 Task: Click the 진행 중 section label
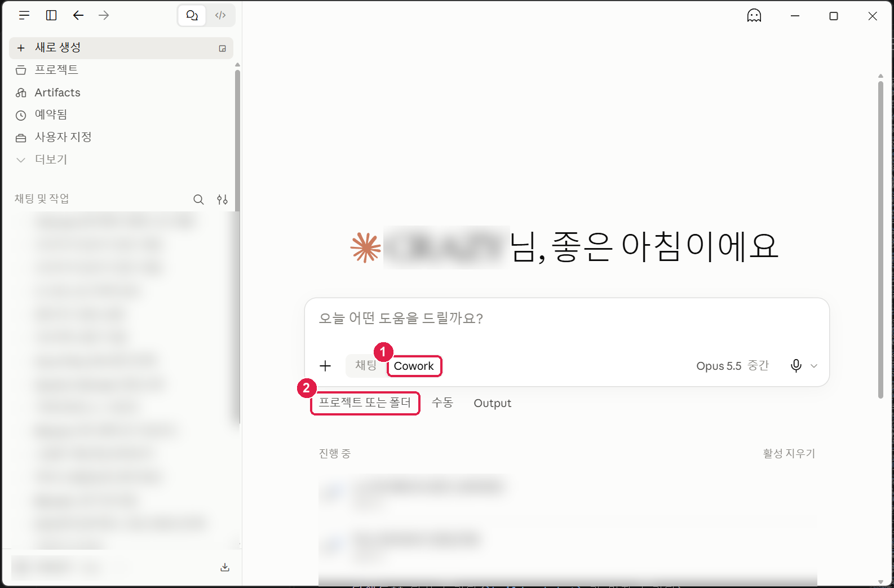coord(335,453)
